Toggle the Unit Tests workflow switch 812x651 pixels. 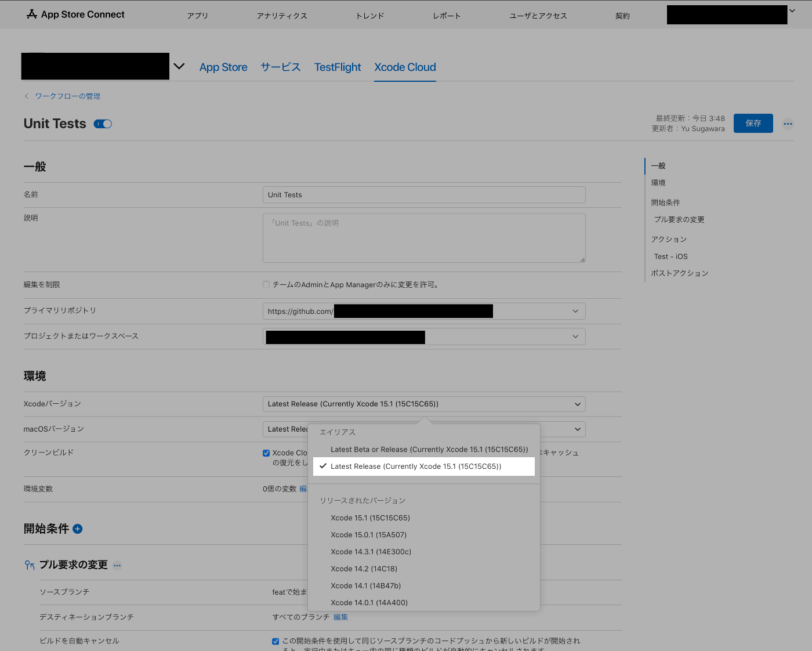point(103,124)
